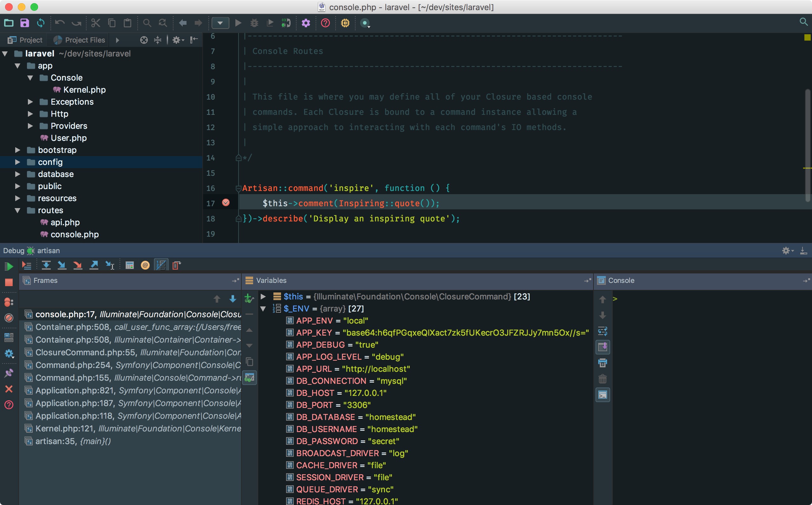The image size is (812, 505).
Task: Scroll down in the Variables panel
Action: click(603, 314)
